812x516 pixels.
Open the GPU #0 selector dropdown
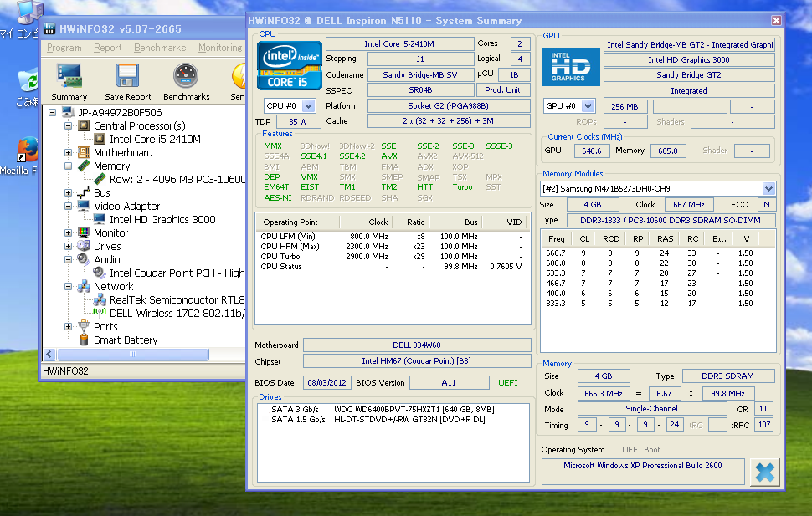[x=588, y=106]
